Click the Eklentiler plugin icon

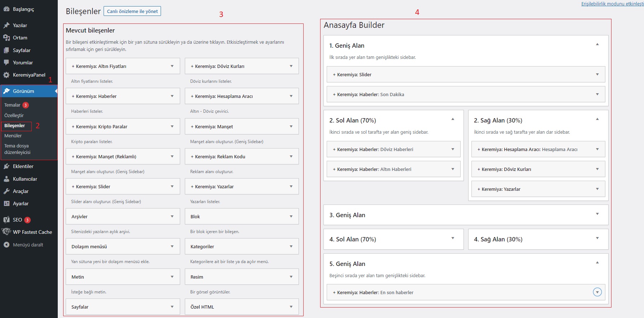(x=6, y=166)
